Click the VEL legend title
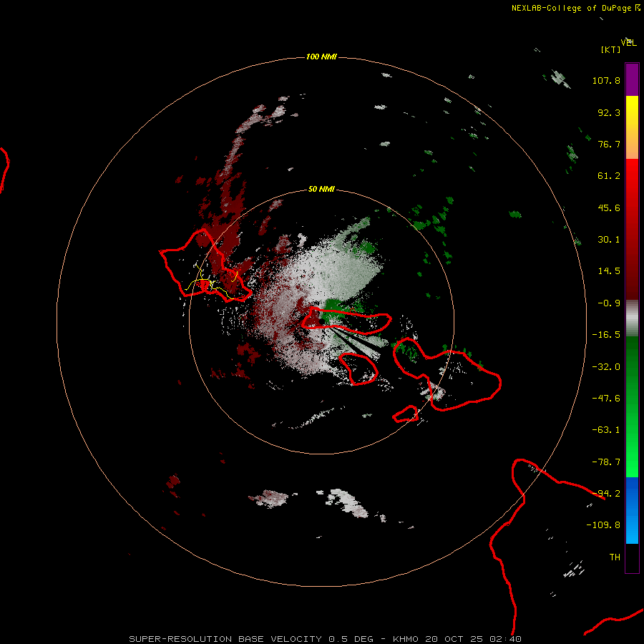644x644 pixels. [629, 43]
